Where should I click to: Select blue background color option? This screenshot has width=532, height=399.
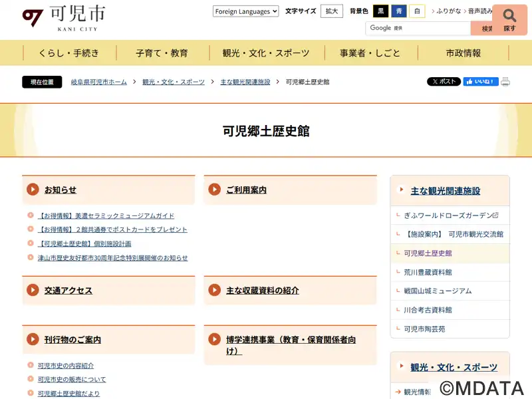point(399,11)
